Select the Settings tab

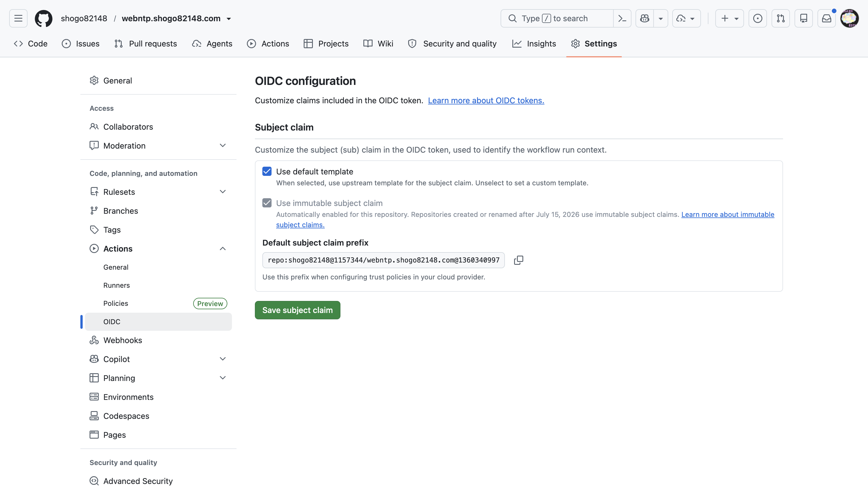[x=594, y=44]
